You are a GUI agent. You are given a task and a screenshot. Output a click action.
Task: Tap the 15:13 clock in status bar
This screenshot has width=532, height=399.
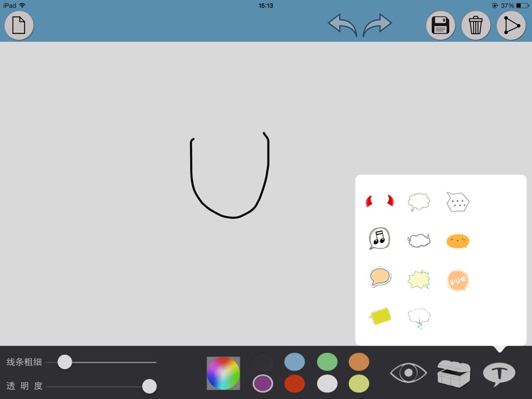266,6
